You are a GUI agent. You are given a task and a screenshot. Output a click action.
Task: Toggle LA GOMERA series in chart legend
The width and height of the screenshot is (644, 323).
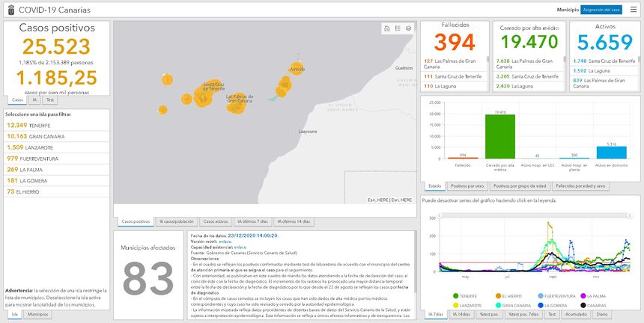pyautogui.click(x=560, y=305)
